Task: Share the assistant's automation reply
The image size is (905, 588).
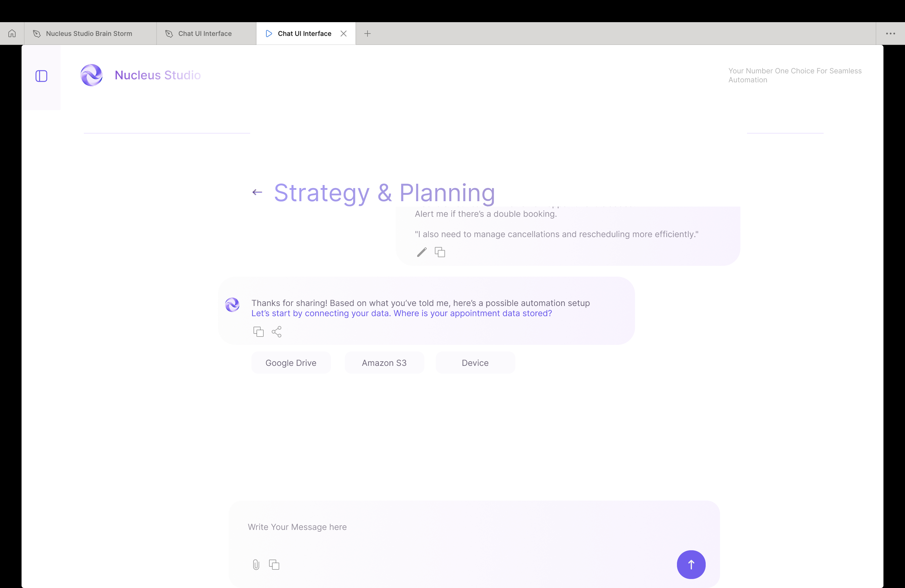Action: tap(277, 332)
